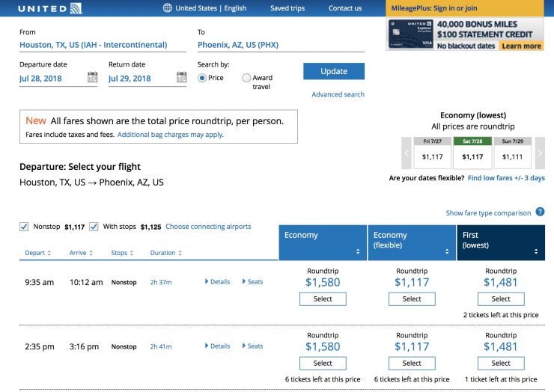This screenshot has width=554, height=392.
Task: Click the From airport input field
Action: pos(103,45)
